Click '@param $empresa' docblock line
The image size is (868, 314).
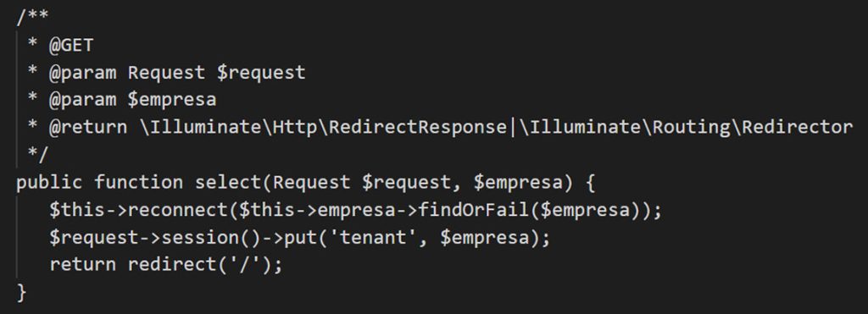(x=133, y=101)
